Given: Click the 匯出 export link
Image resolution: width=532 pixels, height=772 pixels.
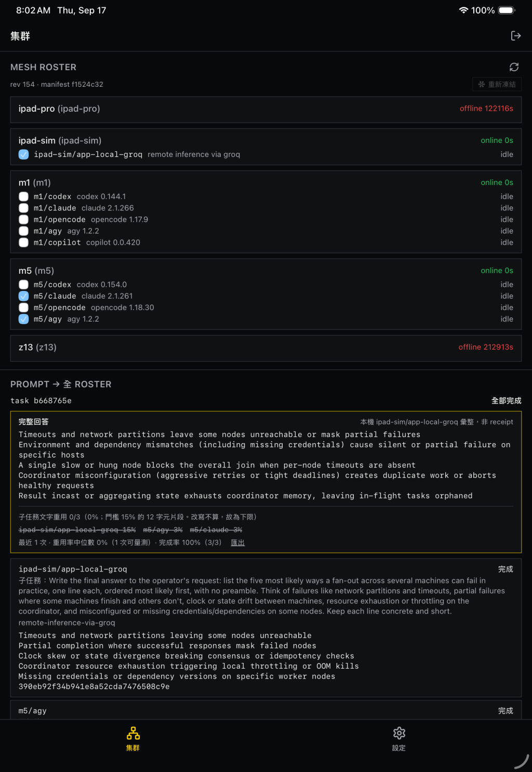Looking at the screenshot, I should click(237, 542).
